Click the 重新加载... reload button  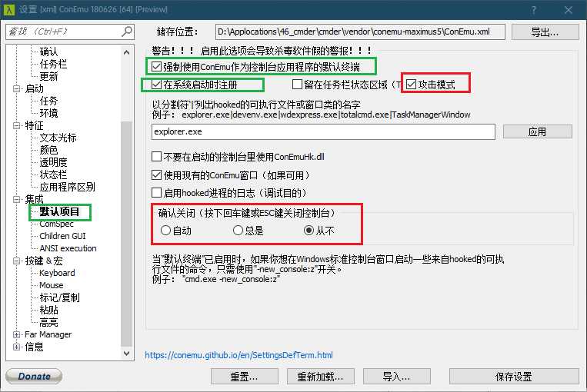click(321, 377)
